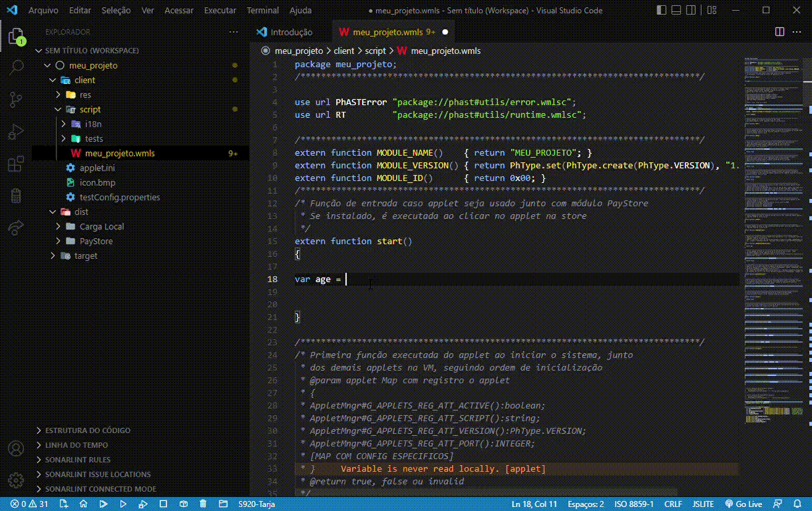
Task: Open the Search view in the activity bar
Action: pyautogui.click(x=17, y=67)
